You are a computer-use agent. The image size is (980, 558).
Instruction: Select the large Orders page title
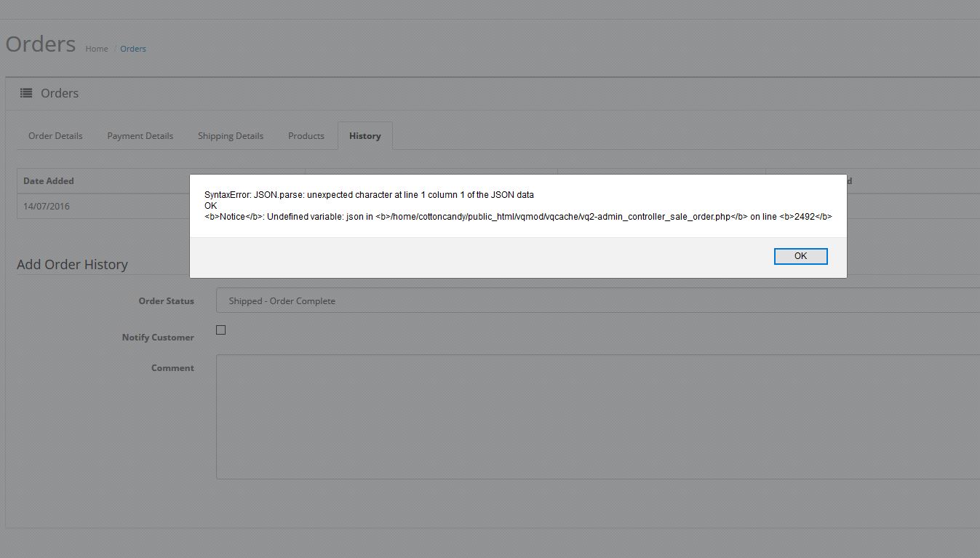point(41,44)
